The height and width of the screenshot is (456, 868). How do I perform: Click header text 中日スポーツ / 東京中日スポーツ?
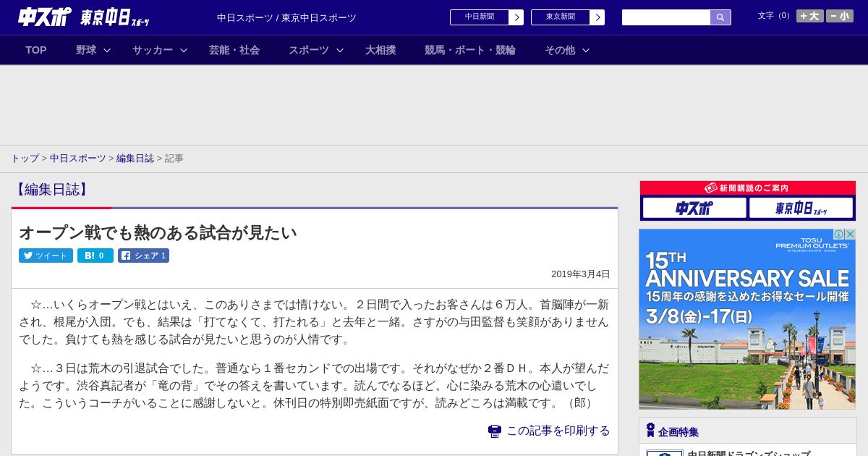coord(286,17)
